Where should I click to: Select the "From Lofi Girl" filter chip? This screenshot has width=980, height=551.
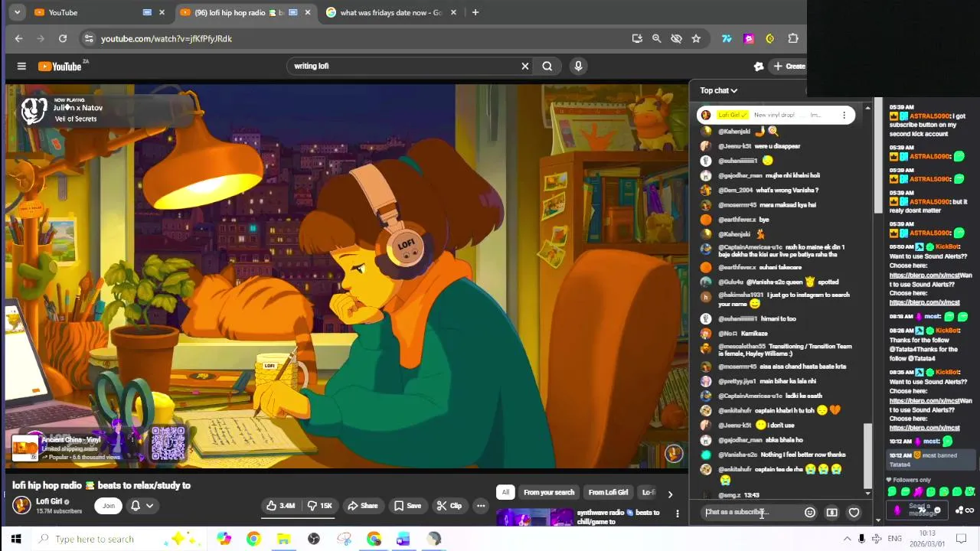pyautogui.click(x=608, y=492)
